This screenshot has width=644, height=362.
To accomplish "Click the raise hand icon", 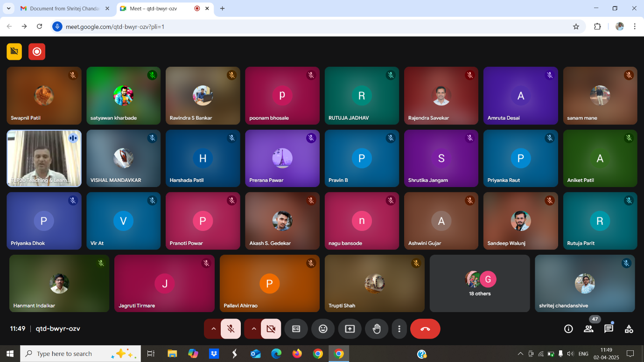I will tap(377, 329).
